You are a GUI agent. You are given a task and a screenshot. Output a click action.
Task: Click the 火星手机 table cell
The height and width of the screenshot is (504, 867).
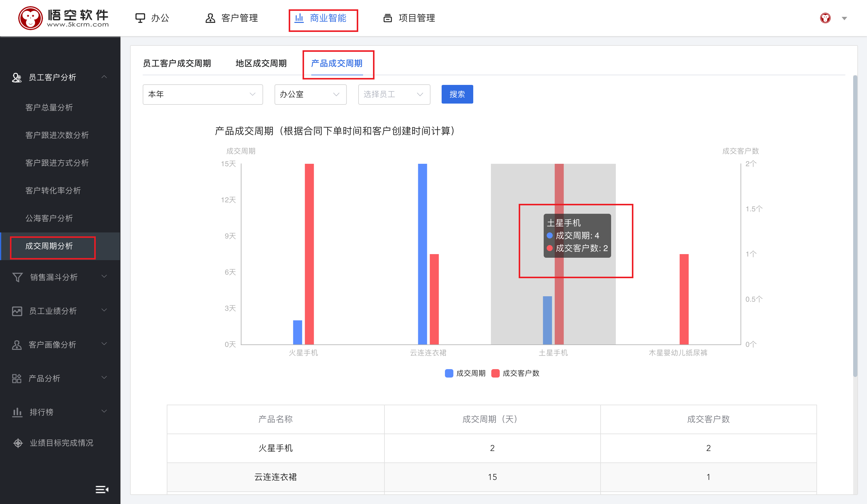275,448
